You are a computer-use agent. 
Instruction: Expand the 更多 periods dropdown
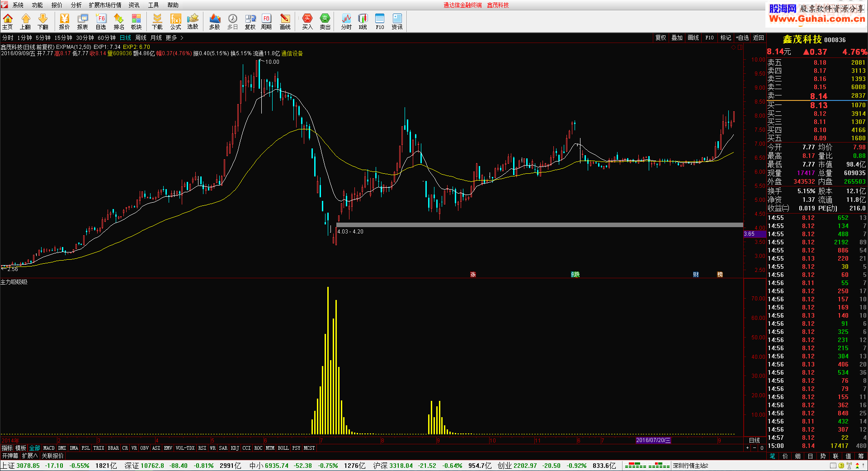(174, 38)
